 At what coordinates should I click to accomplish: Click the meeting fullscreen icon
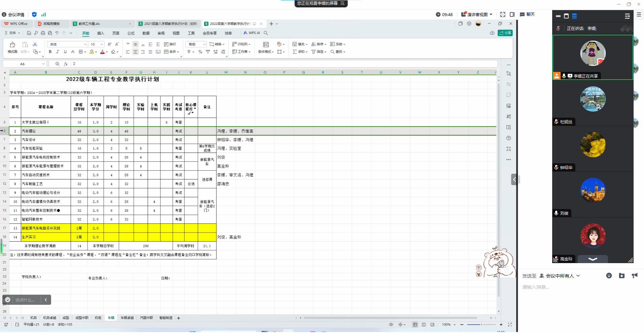click(503, 14)
